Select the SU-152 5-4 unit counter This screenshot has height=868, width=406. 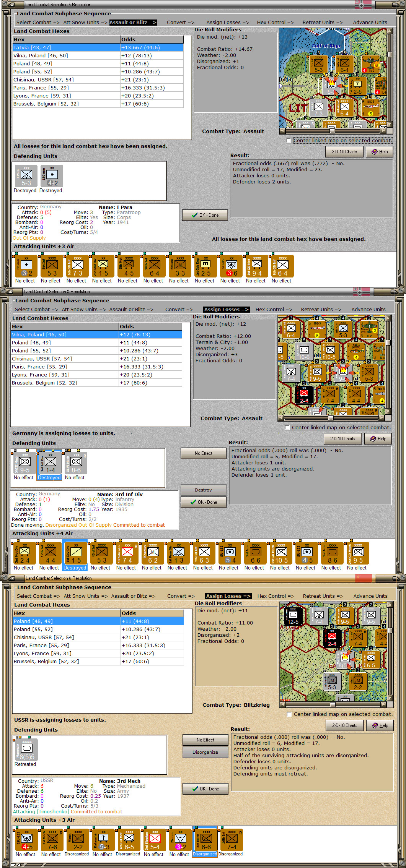point(230,553)
